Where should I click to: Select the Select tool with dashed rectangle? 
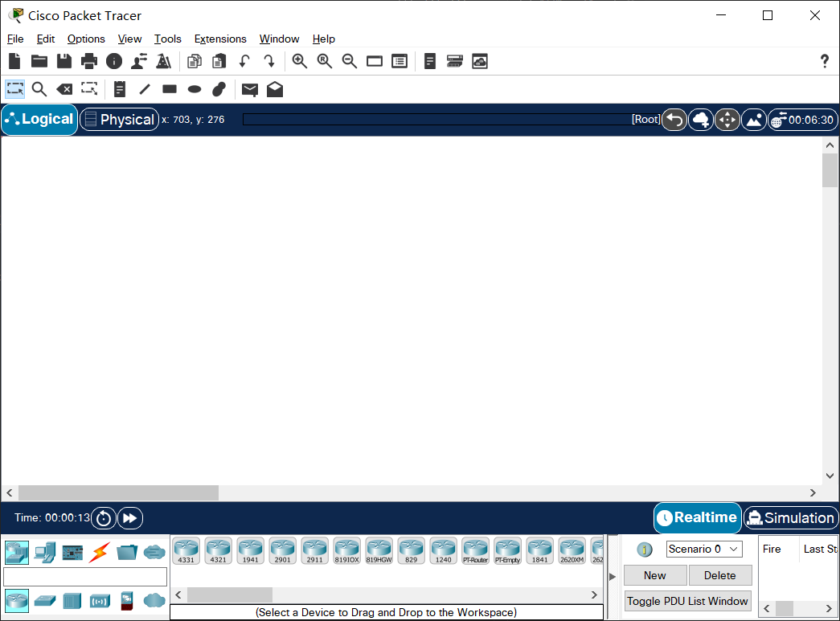tap(15, 89)
